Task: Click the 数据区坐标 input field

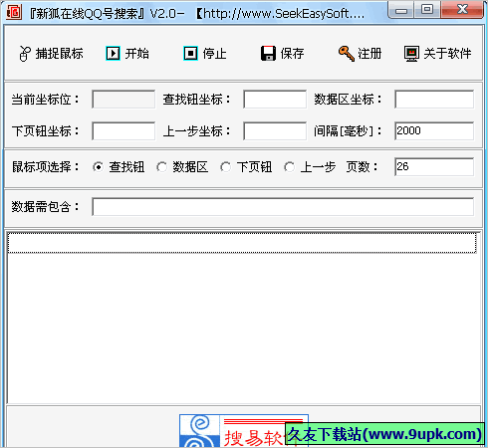Action: 434,100
